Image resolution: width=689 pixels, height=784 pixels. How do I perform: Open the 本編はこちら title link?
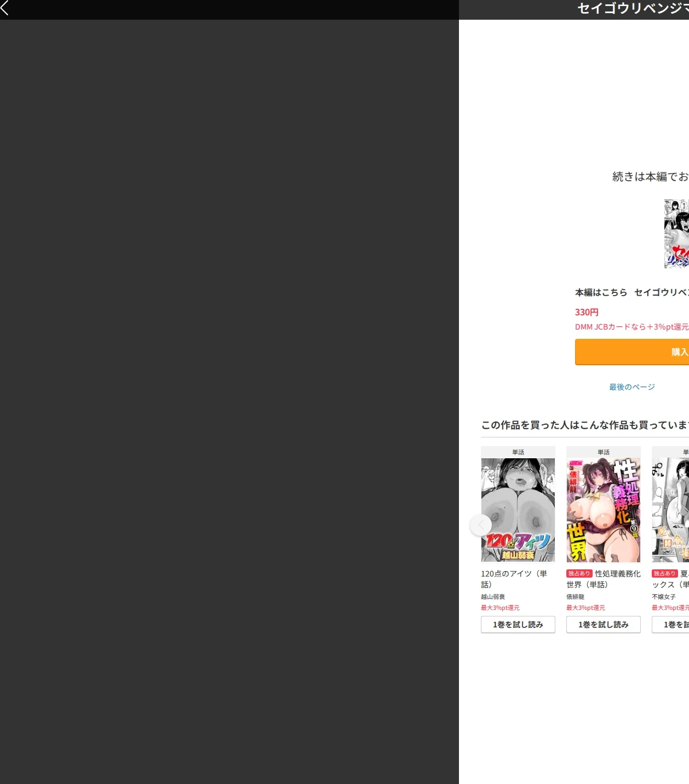631,292
